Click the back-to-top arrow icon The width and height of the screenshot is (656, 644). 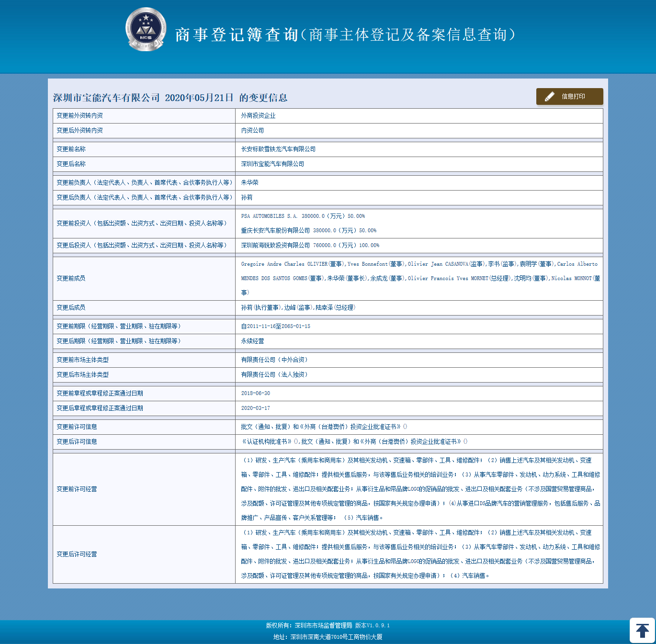(642, 631)
